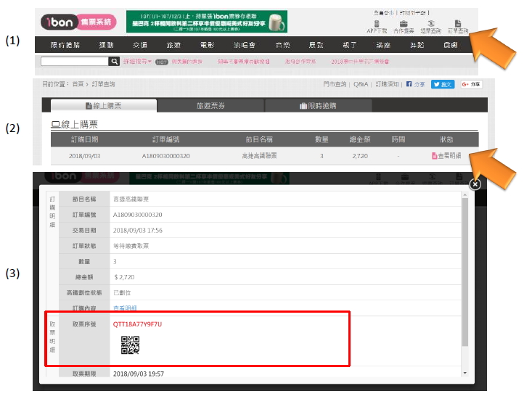Viewport: 532px width, 399px height.
Task: Close the order detail popup
Action: pos(475,184)
